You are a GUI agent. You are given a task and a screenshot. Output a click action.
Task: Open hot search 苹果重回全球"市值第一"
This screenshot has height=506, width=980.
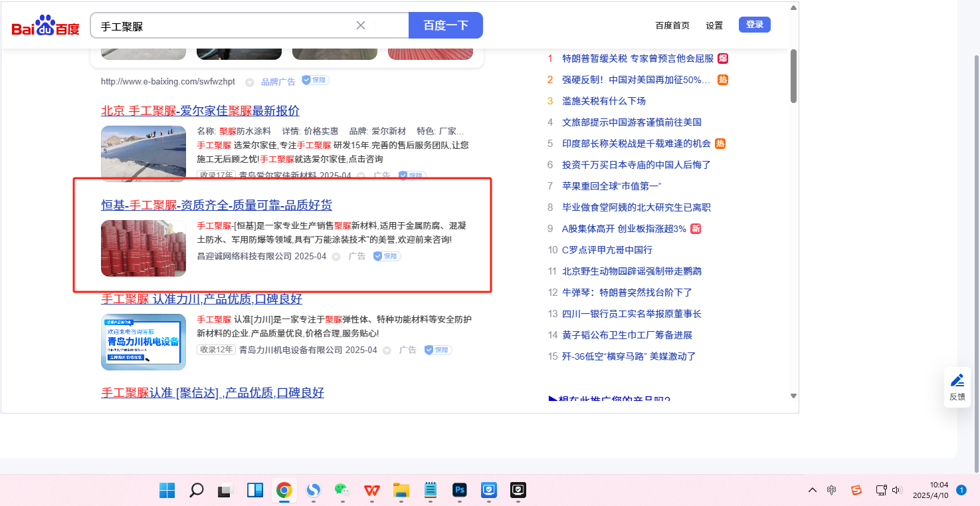[x=611, y=186]
